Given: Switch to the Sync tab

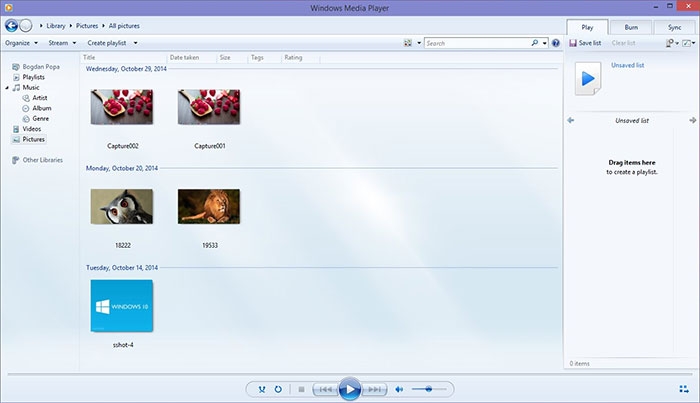Looking at the screenshot, I should [x=674, y=27].
